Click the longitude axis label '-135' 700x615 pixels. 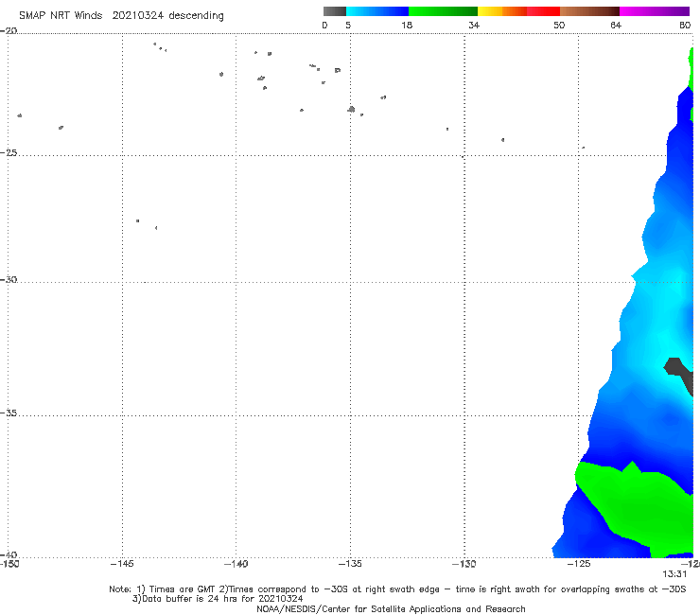(350, 564)
